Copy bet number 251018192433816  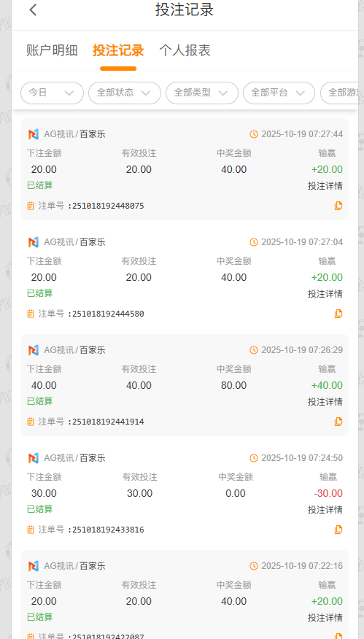point(338,530)
